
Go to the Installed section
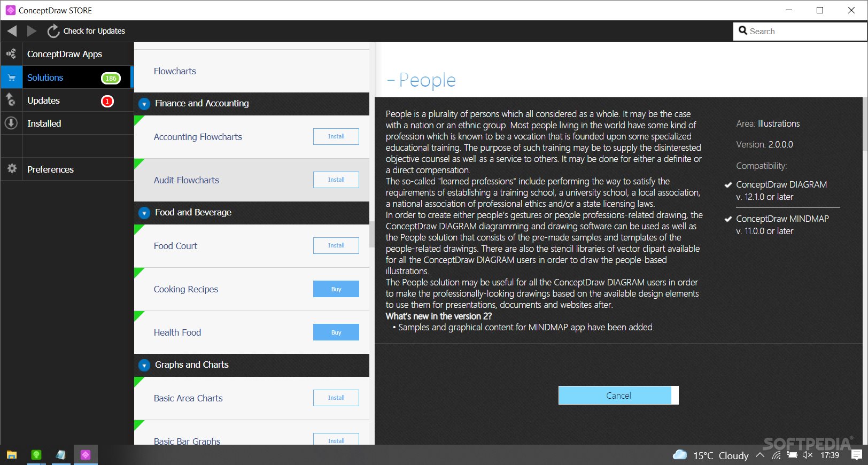(44, 123)
